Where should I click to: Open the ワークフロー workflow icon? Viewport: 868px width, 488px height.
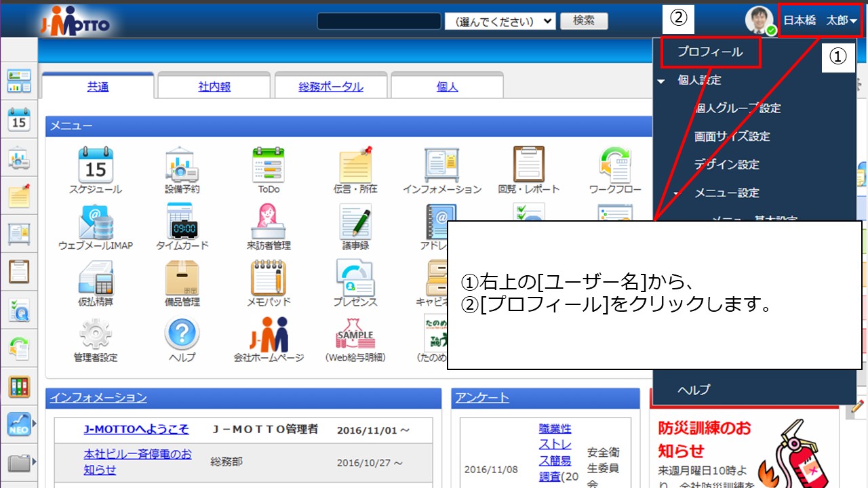click(614, 166)
